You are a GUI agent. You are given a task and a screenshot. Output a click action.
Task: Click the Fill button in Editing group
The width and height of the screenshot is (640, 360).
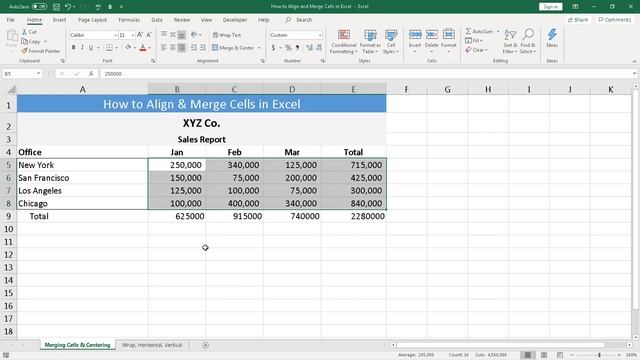coord(473,40)
